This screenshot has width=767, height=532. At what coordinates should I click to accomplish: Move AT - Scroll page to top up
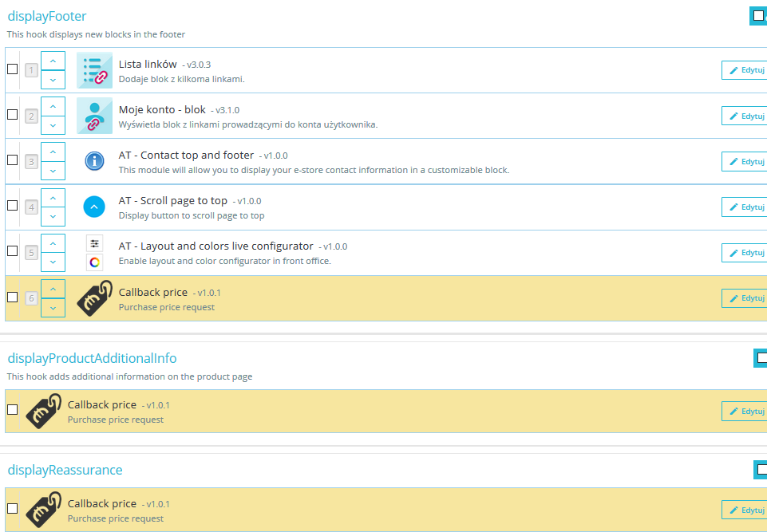53,198
